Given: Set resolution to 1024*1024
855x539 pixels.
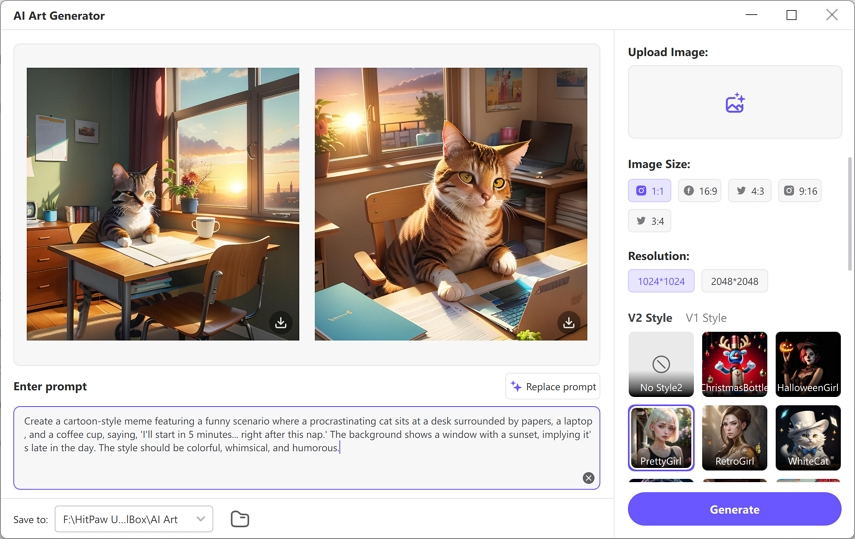Looking at the screenshot, I should [661, 281].
